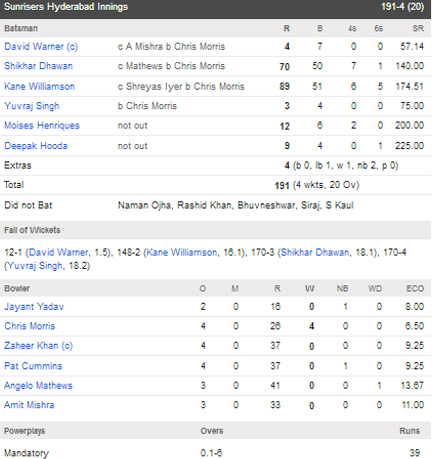Click Amit Mishra in bowling table

pos(29,405)
